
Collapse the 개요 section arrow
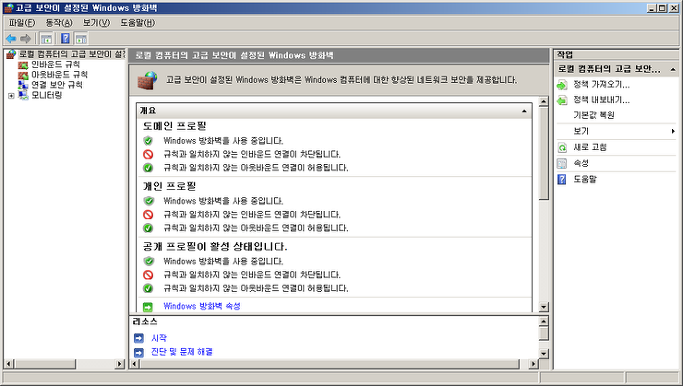[x=524, y=111]
